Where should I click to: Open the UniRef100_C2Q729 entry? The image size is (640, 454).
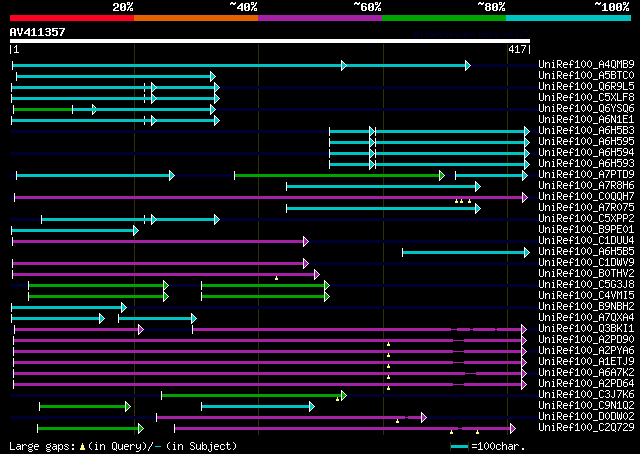click(586, 428)
